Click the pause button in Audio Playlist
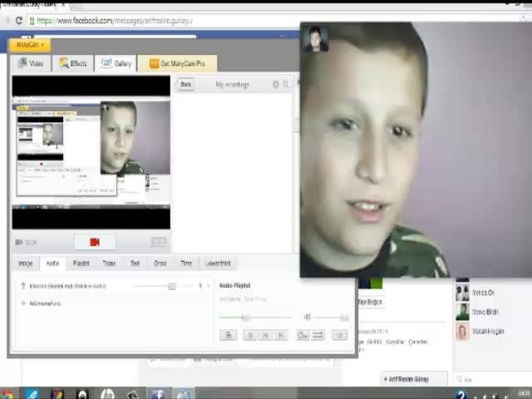Screen dimensions: 532x399 tap(250, 335)
